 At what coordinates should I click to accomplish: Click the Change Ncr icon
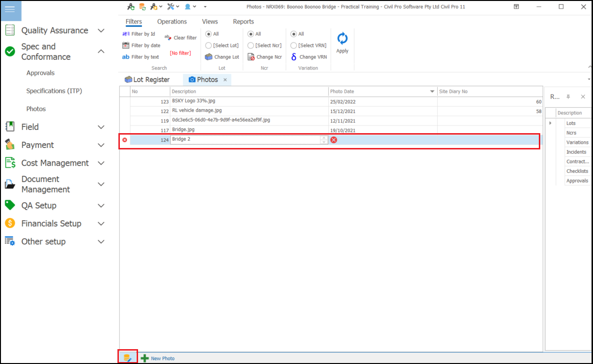pyautogui.click(x=251, y=57)
